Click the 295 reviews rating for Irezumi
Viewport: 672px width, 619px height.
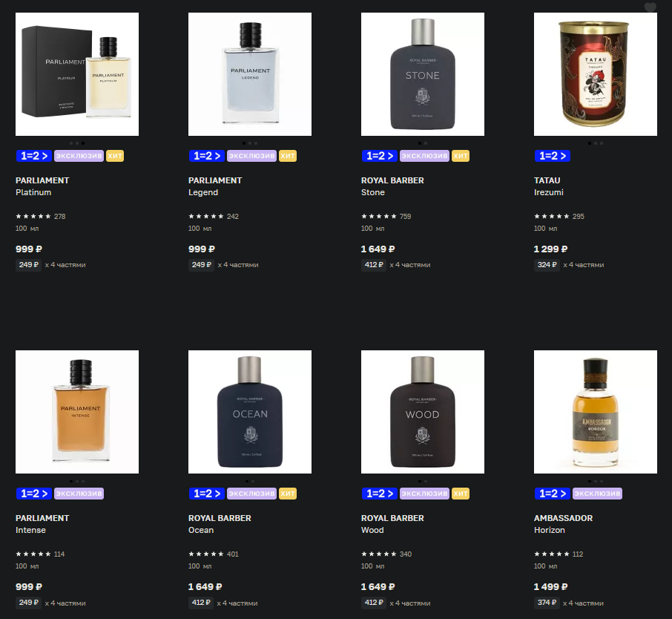pyautogui.click(x=559, y=216)
